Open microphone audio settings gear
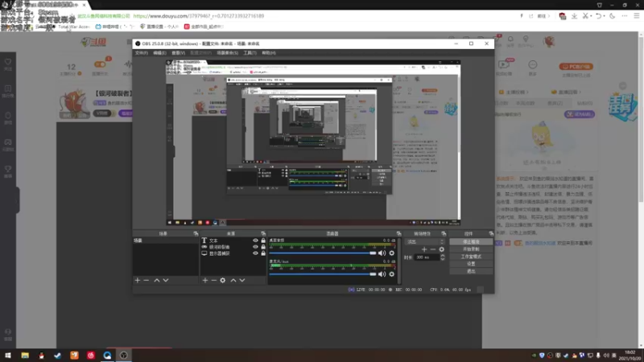The image size is (644, 362). pos(392,274)
